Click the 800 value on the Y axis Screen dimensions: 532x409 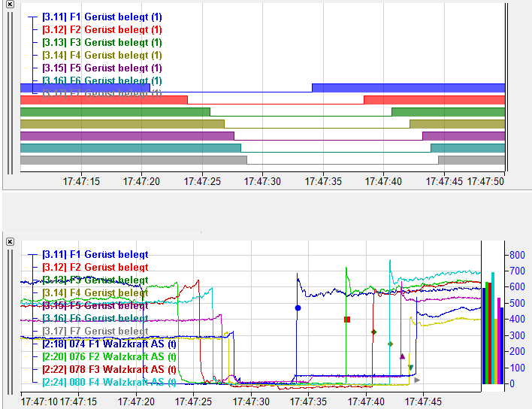pyautogui.click(x=516, y=255)
